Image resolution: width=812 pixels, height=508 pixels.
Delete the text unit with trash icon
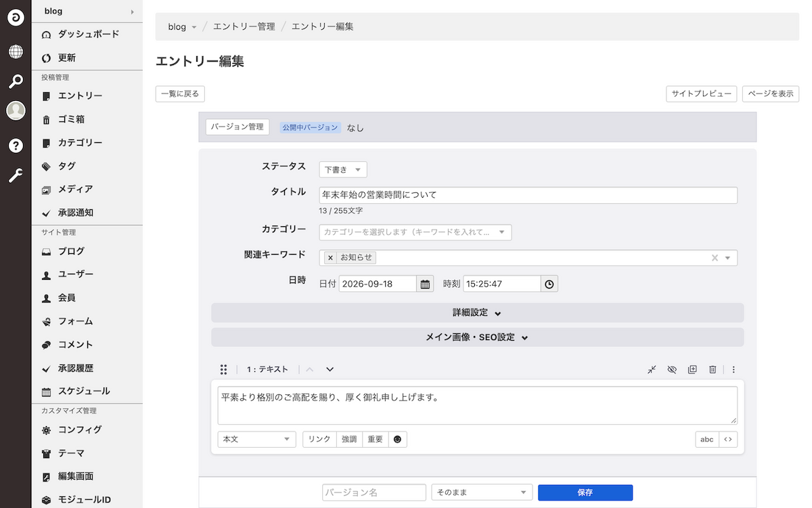(713, 369)
